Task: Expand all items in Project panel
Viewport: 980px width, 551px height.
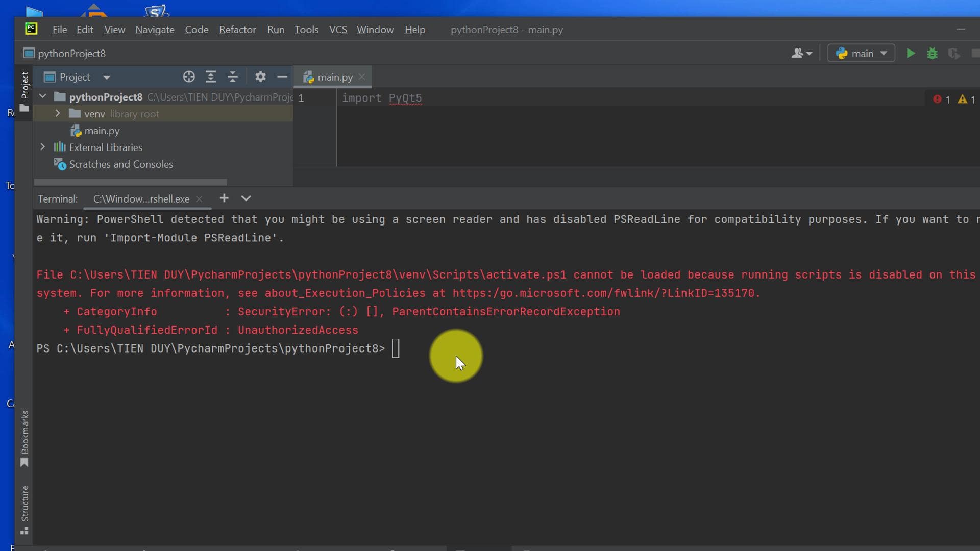Action: (x=211, y=77)
